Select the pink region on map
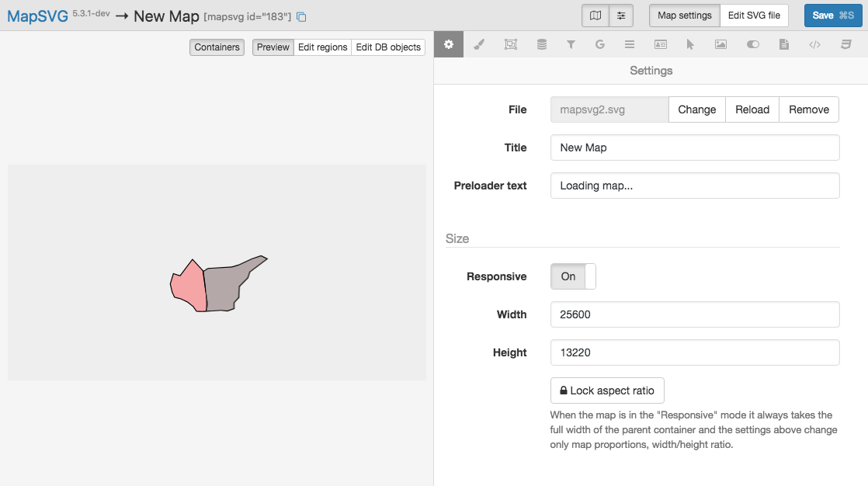The height and width of the screenshot is (486, 868). click(188, 286)
